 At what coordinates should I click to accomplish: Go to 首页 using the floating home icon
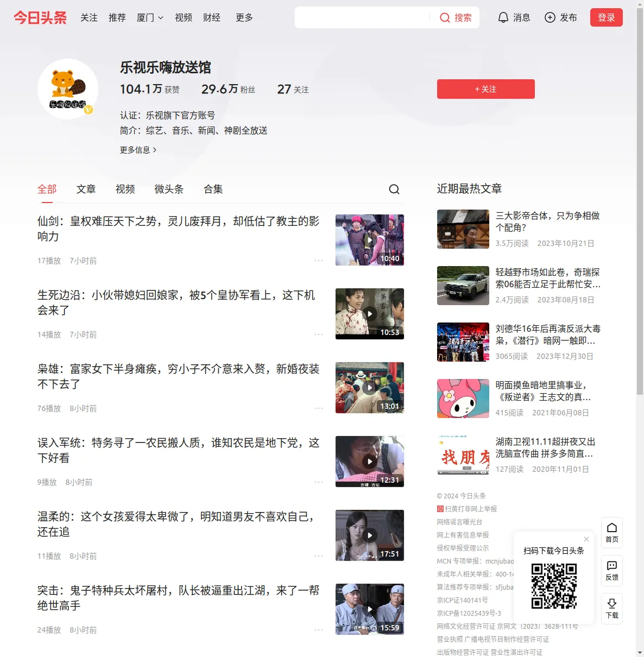coord(612,533)
